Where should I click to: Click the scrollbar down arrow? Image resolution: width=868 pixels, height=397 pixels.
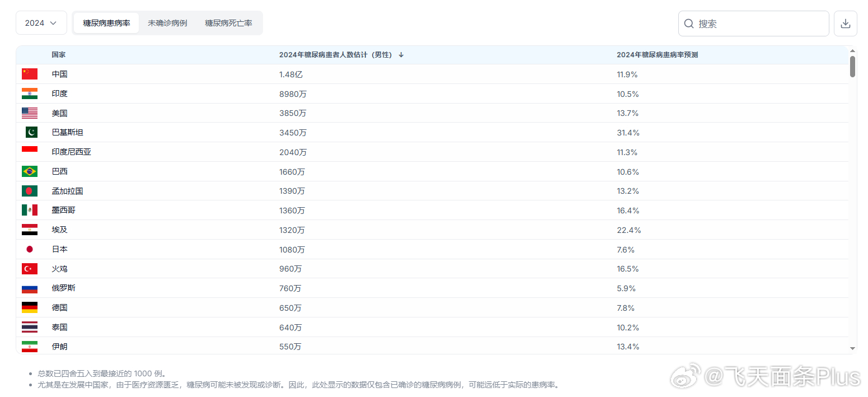coord(852,348)
